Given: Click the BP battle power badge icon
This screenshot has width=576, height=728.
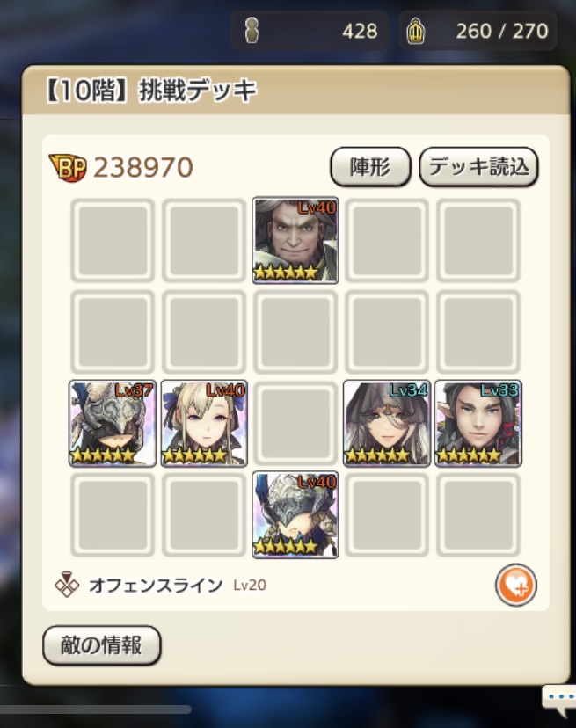Looking at the screenshot, I should (68, 168).
